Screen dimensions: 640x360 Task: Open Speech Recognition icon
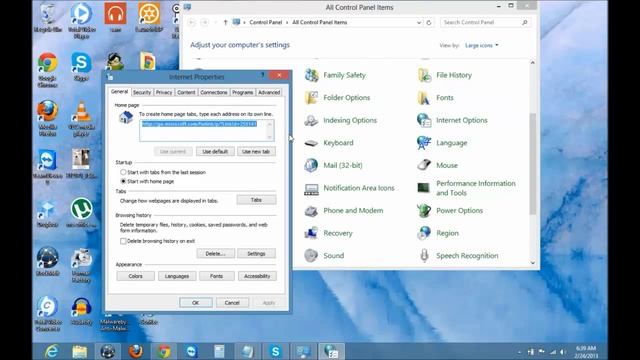click(424, 256)
